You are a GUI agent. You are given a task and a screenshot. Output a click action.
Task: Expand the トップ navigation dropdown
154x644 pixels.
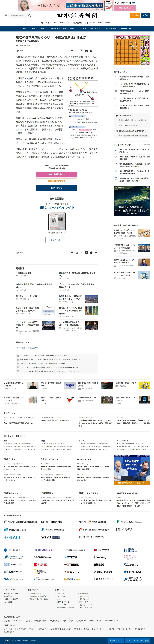[x=26, y=28]
